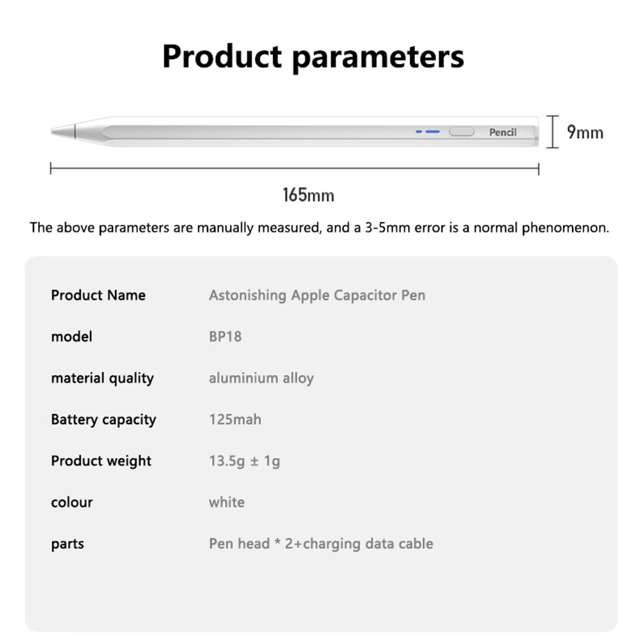Click the Pencil label on the stylus
Viewport: 644px width, 644px height.
(502, 132)
